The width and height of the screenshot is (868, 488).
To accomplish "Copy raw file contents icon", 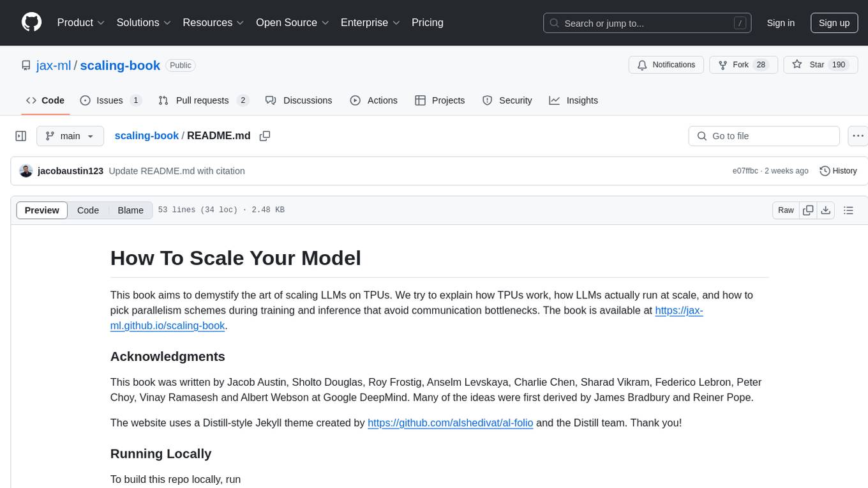I will [x=808, y=210].
